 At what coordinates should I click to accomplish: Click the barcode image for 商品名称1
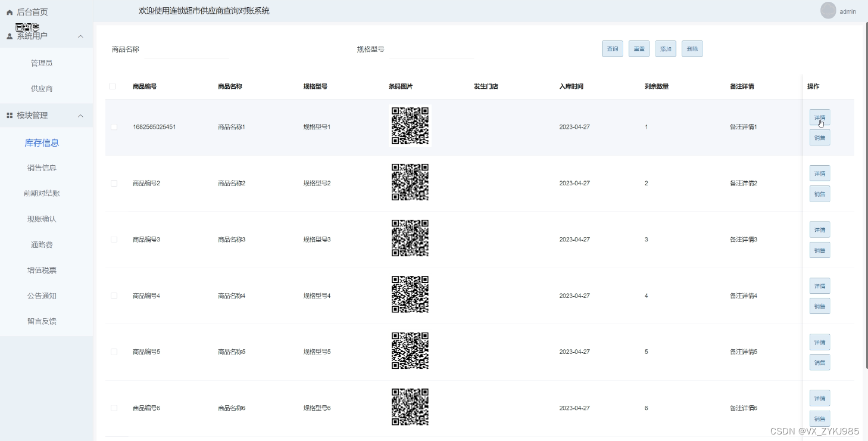tap(410, 126)
